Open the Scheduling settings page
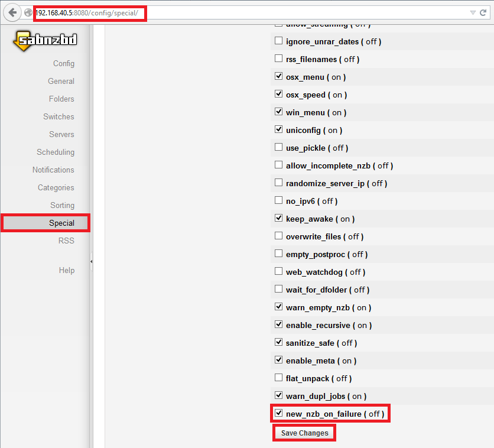This screenshot has width=494, height=448. pyautogui.click(x=56, y=152)
